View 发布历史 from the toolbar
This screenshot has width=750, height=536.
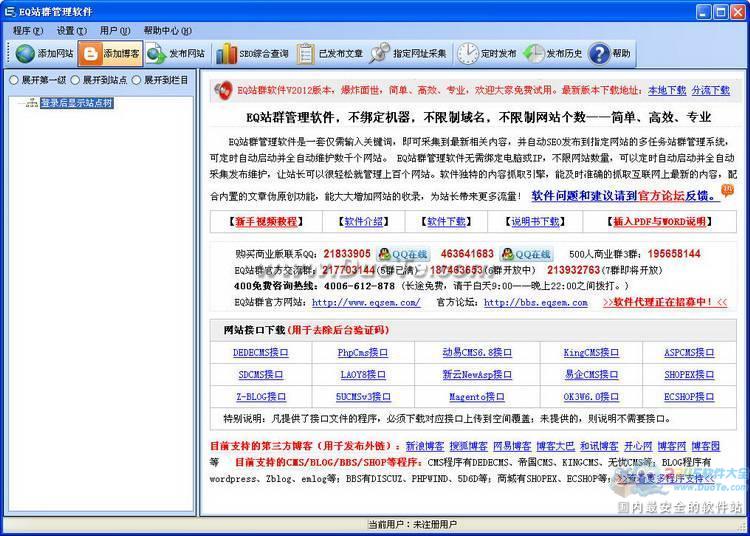pyautogui.click(x=533, y=54)
